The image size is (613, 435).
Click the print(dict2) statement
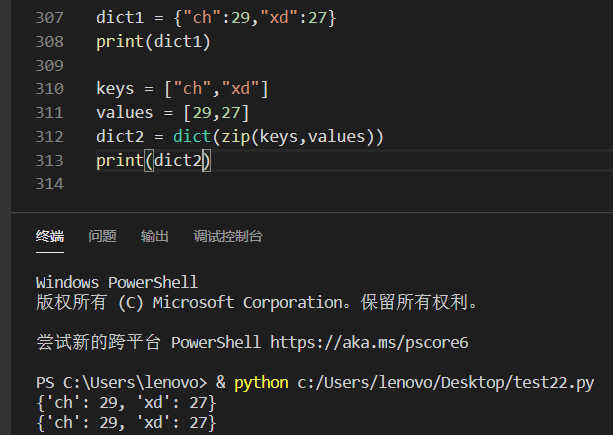(x=153, y=161)
